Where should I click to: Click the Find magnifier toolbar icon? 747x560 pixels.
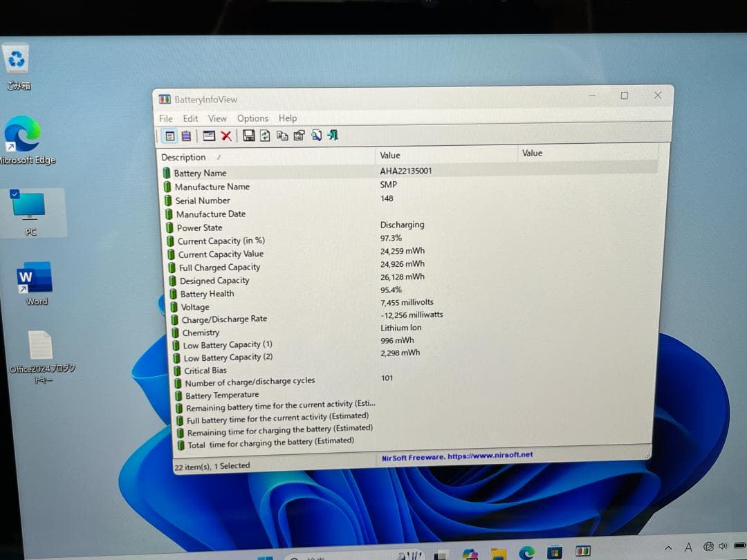coord(316,136)
